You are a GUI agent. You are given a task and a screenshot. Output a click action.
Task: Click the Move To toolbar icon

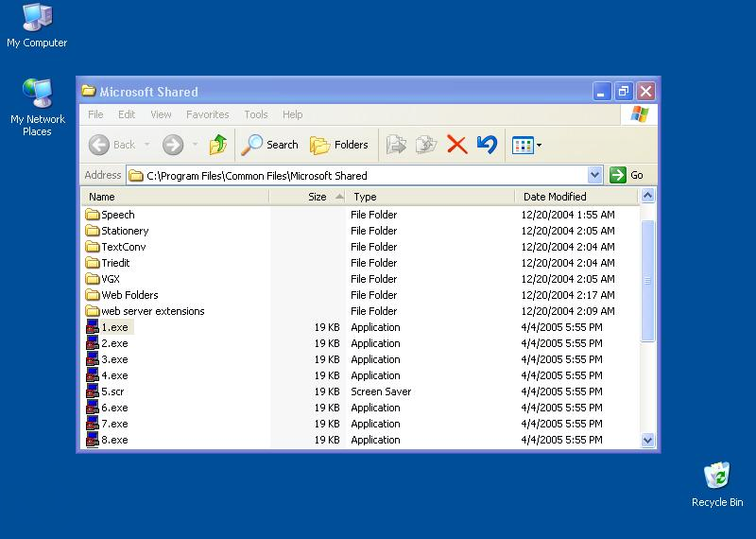pyautogui.click(x=396, y=145)
